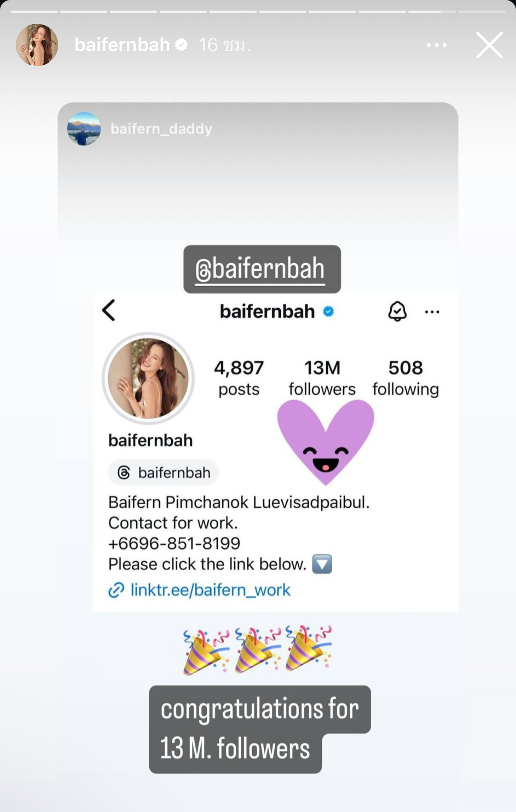Jump to first story progress bar segment
The image size is (516, 812).
[34, 11]
